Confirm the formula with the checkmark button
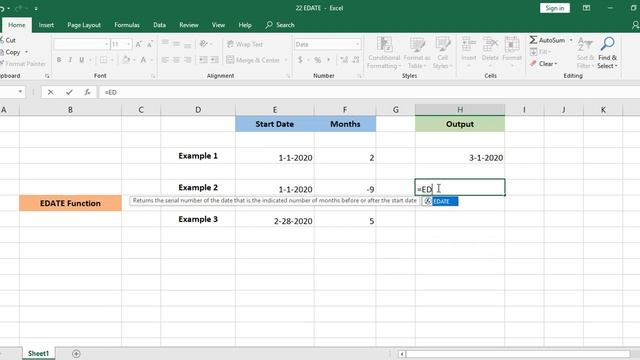The height and width of the screenshot is (360, 640). (x=69, y=92)
